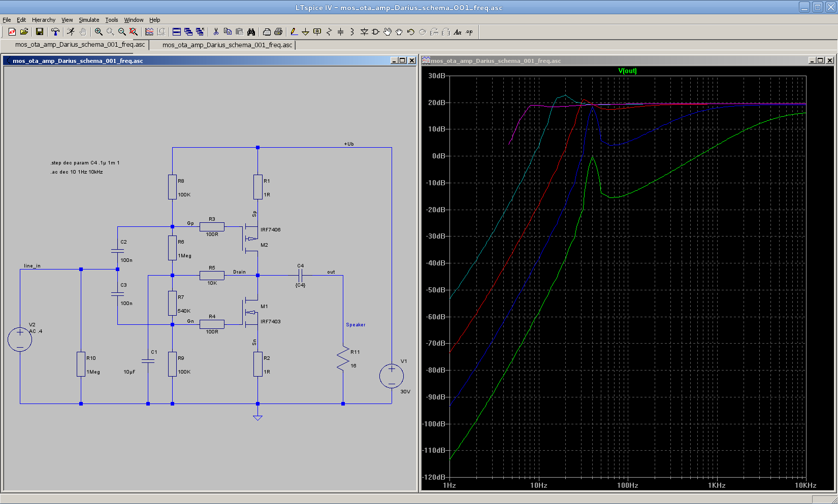Tile windows horizontally from the toolbar

[176, 31]
